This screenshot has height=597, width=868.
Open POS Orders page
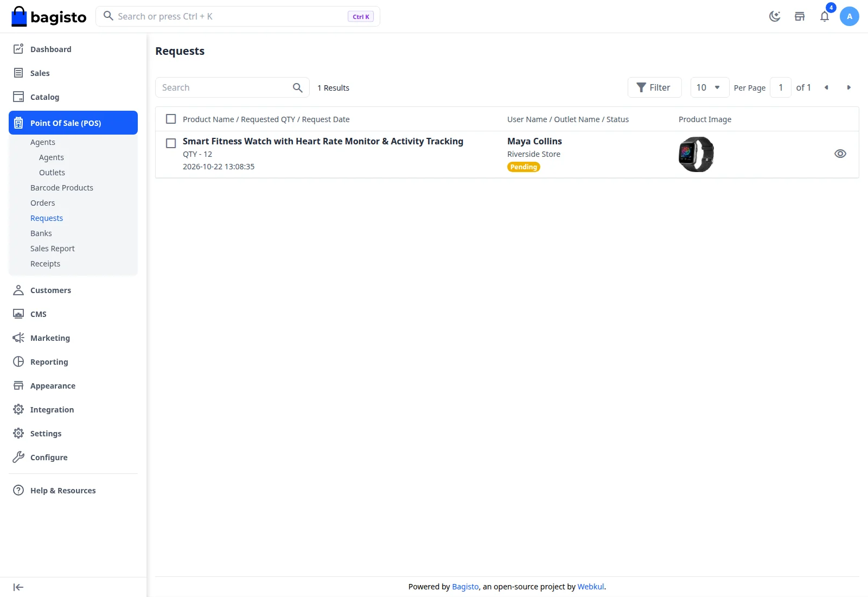(x=43, y=203)
